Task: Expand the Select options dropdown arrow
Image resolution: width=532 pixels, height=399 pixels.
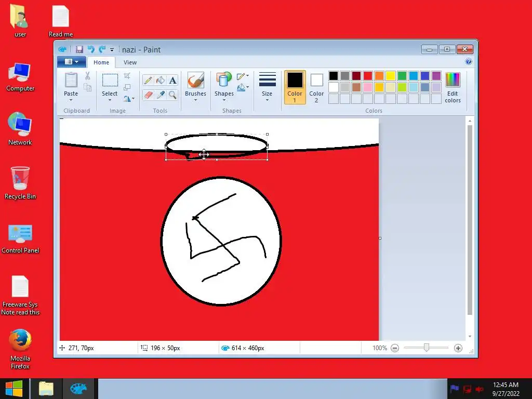Action: (x=110, y=100)
